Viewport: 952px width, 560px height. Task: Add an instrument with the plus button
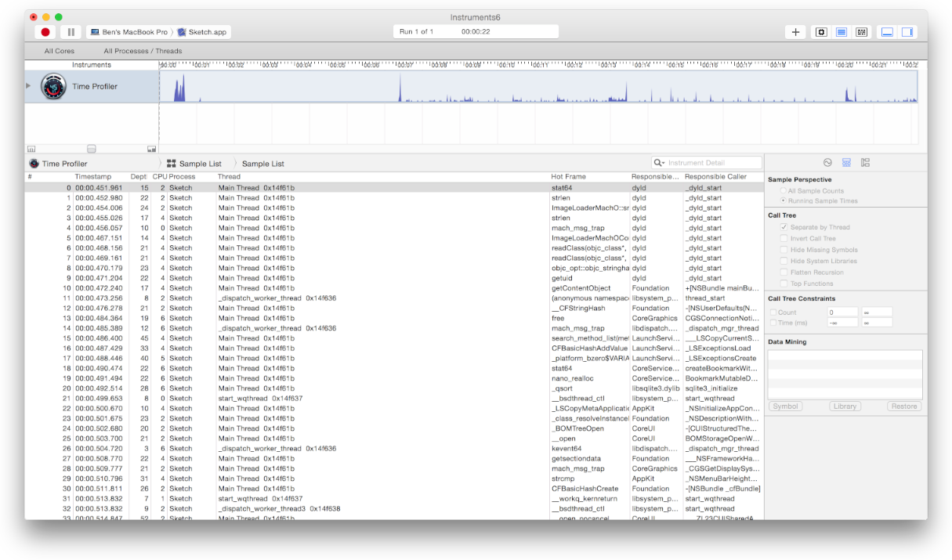pos(796,32)
